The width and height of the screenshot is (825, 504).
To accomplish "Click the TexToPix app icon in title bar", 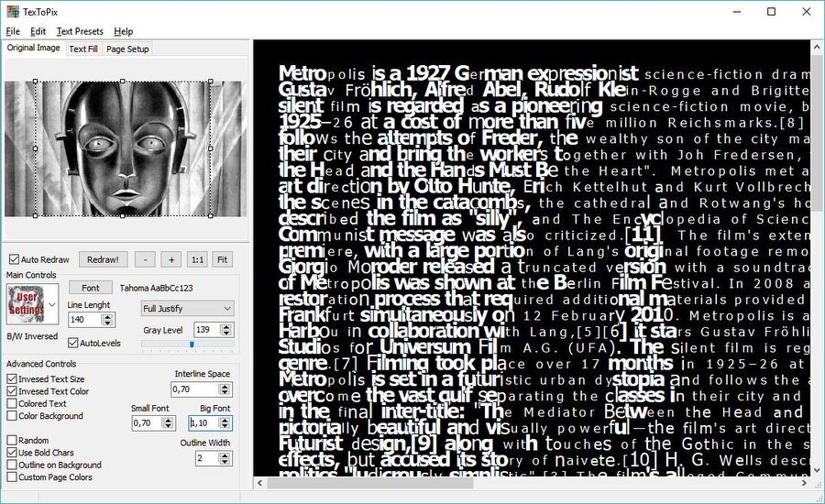I will pyautogui.click(x=12, y=11).
